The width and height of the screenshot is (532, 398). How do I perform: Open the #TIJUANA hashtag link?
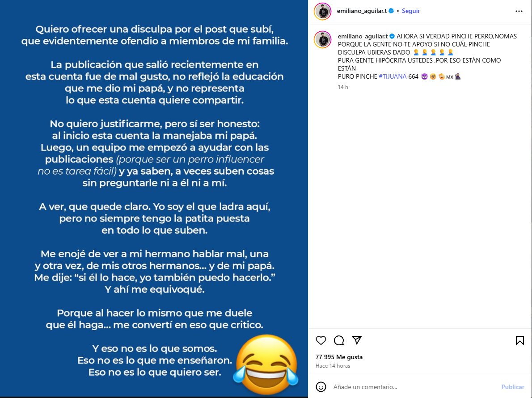tap(392, 77)
